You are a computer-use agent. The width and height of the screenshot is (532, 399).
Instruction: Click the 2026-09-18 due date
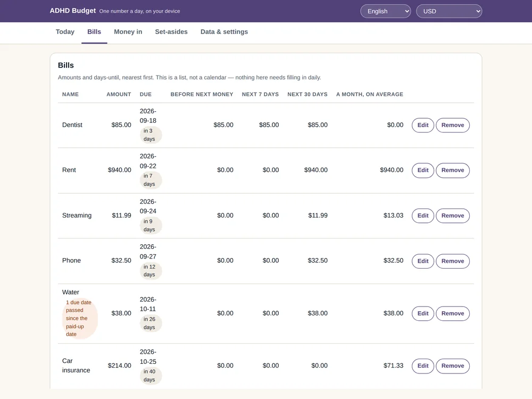[148, 115]
